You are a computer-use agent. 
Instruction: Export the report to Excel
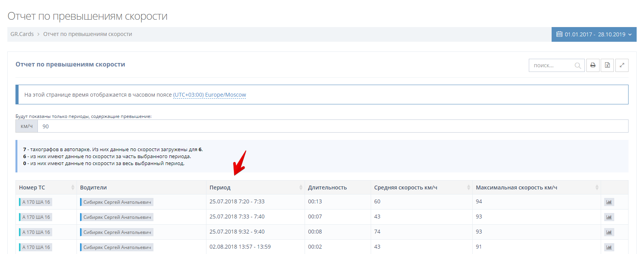click(607, 65)
